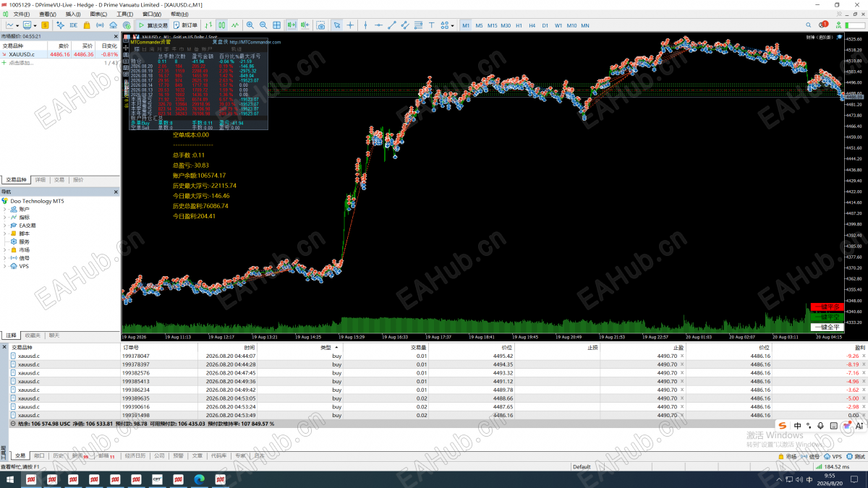Select the cursor arrow tool
Image resolution: width=868 pixels, height=488 pixels.
click(337, 25)
